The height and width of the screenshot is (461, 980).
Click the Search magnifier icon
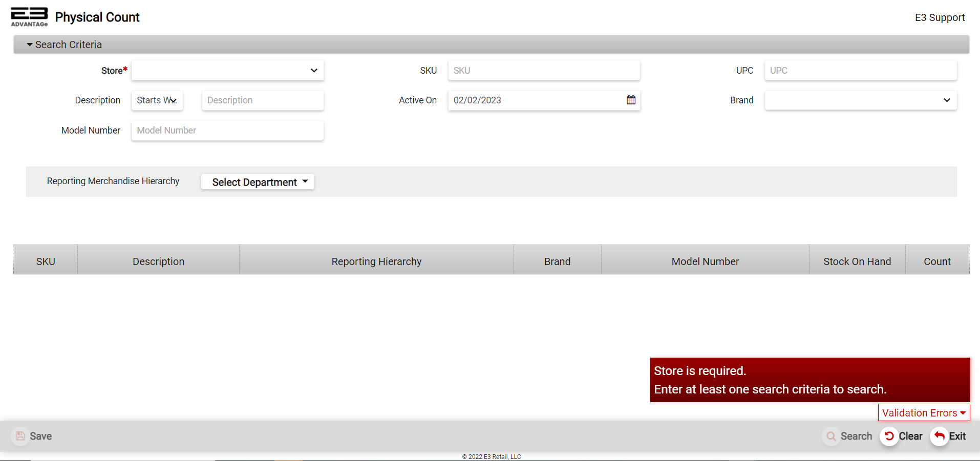[x=831, y=436]
